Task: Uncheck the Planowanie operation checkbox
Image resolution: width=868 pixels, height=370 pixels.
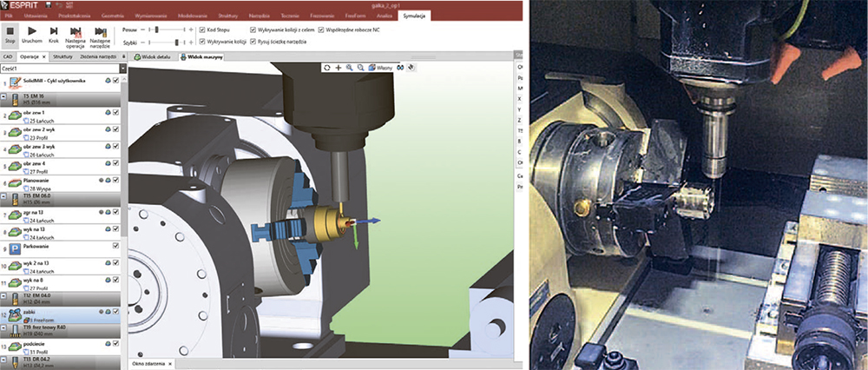Action: pyautogui.click(x=115, y=180)
